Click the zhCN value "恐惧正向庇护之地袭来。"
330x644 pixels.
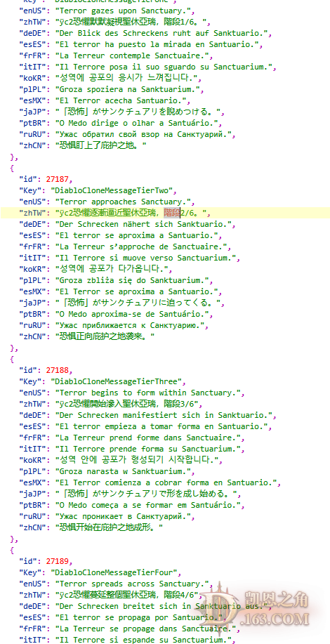105,336
